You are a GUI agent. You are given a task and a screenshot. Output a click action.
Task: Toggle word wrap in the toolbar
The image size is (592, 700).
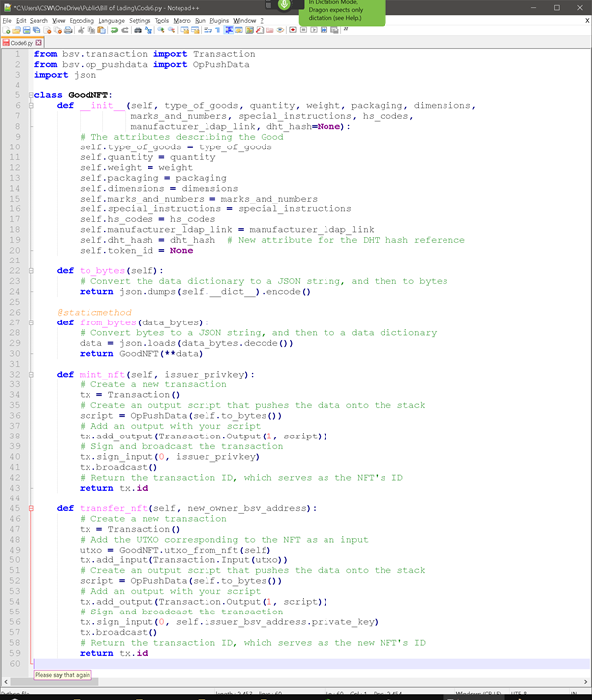coord(207,30)
